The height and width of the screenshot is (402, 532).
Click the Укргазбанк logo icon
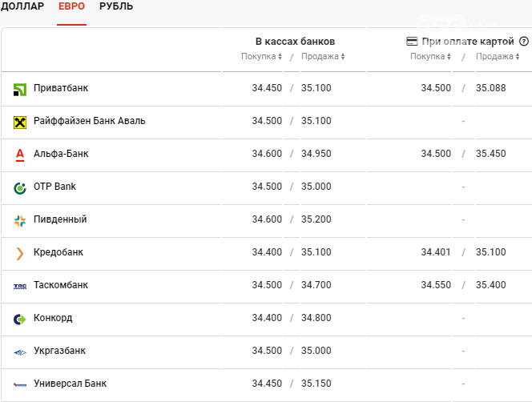point(20,352)
